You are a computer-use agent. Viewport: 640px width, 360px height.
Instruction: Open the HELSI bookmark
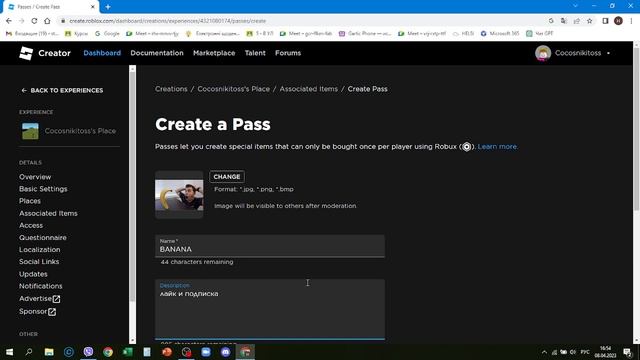[463, 33]
